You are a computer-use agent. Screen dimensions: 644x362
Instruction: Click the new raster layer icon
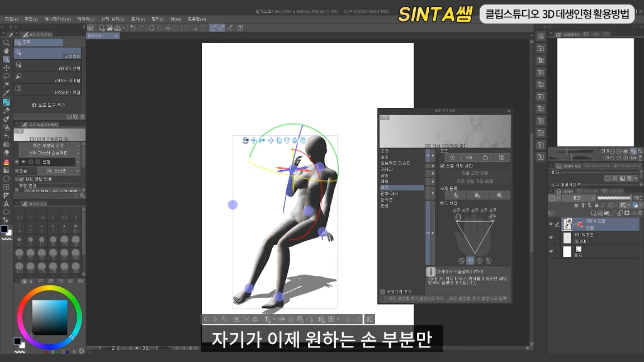[x=594, y=213]
